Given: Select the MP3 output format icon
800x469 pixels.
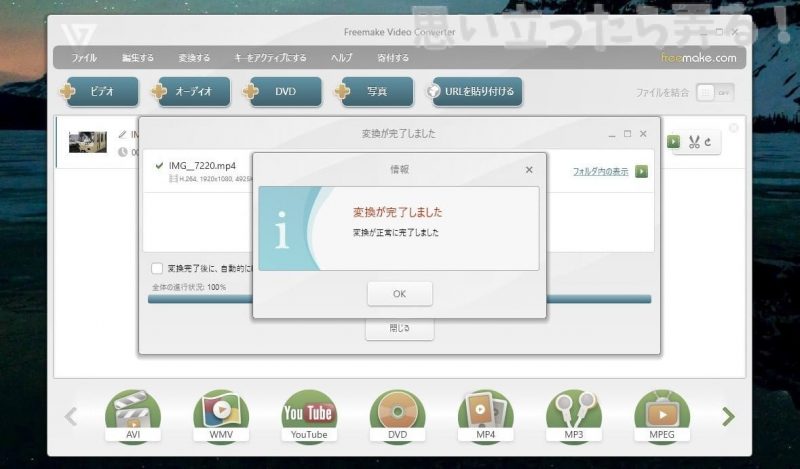Looking at the screenshot, I should tap(573, 416).
